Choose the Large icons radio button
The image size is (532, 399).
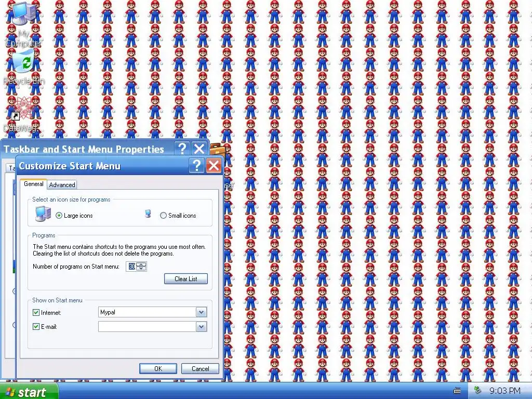point(59,216)
